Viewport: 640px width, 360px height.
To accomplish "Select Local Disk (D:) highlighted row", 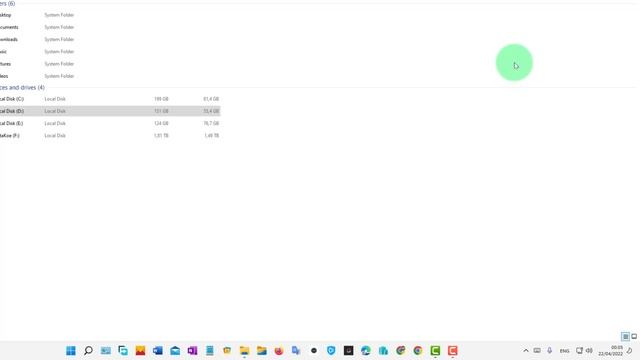I will click(x=110, y=111).
